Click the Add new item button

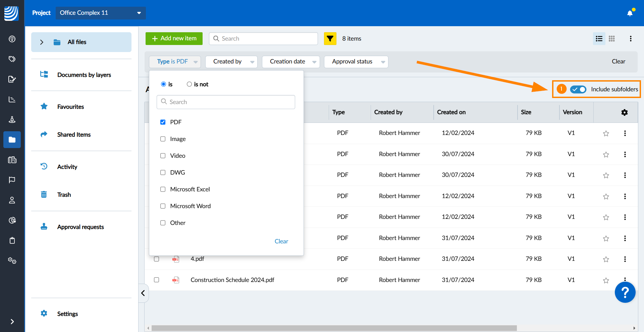click(174, 39)
